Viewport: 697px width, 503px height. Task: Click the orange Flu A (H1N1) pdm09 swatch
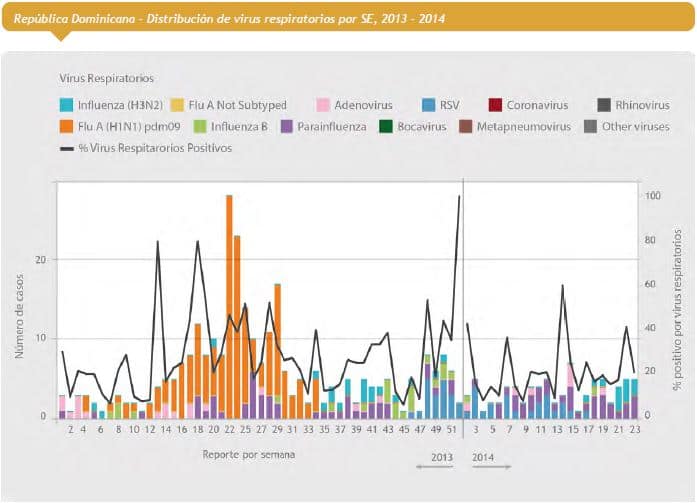click(x=67, y=127)
